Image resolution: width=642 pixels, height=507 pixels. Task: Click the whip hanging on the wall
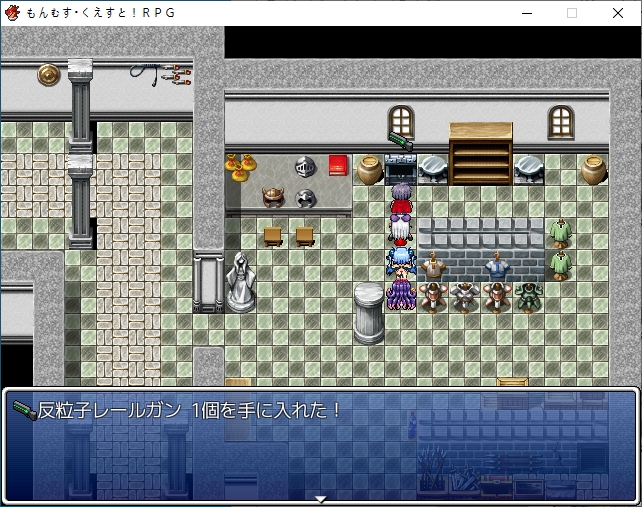[145, 74]
